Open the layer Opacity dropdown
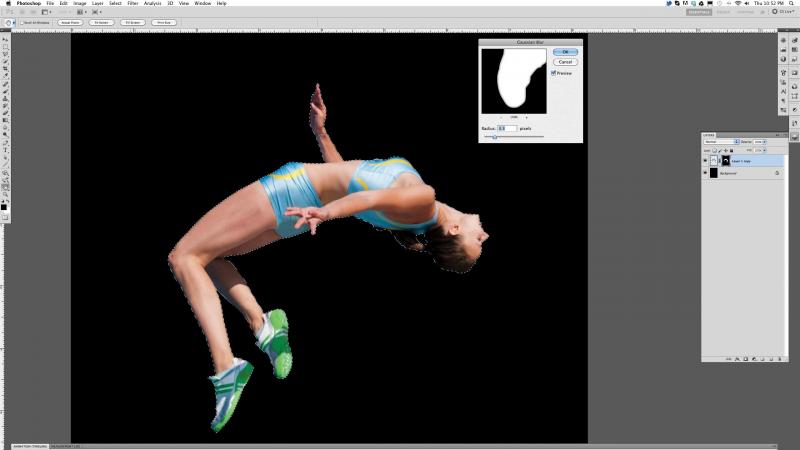The height and width of the screenshot is (450, 800). click(x=760, y=141)
